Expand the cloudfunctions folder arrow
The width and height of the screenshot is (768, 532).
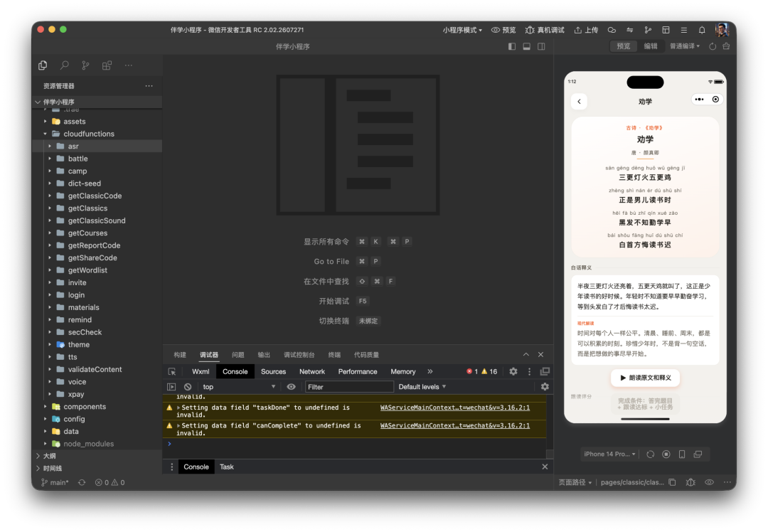click(45, 134)
